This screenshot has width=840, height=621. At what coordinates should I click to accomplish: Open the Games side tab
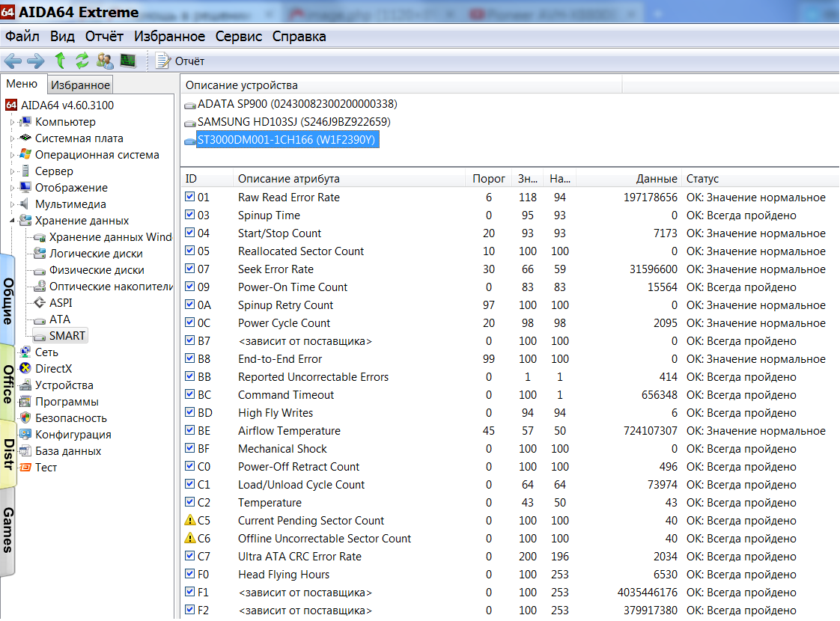tap(7, 530)
